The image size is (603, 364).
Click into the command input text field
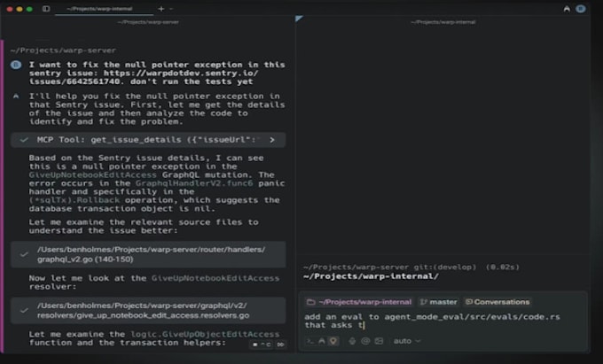pos(443,321)
